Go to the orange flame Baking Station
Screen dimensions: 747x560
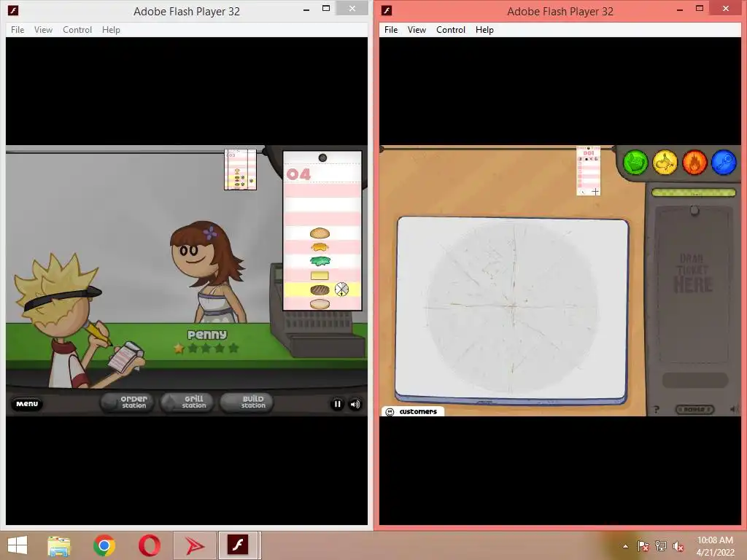[x=694, y=163]
